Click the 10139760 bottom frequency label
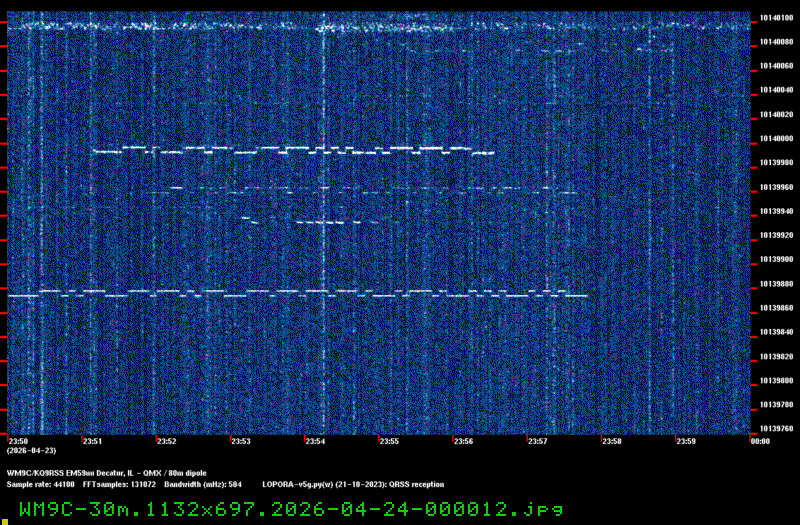This screenshot has height=525, width=800. [773, 429]
